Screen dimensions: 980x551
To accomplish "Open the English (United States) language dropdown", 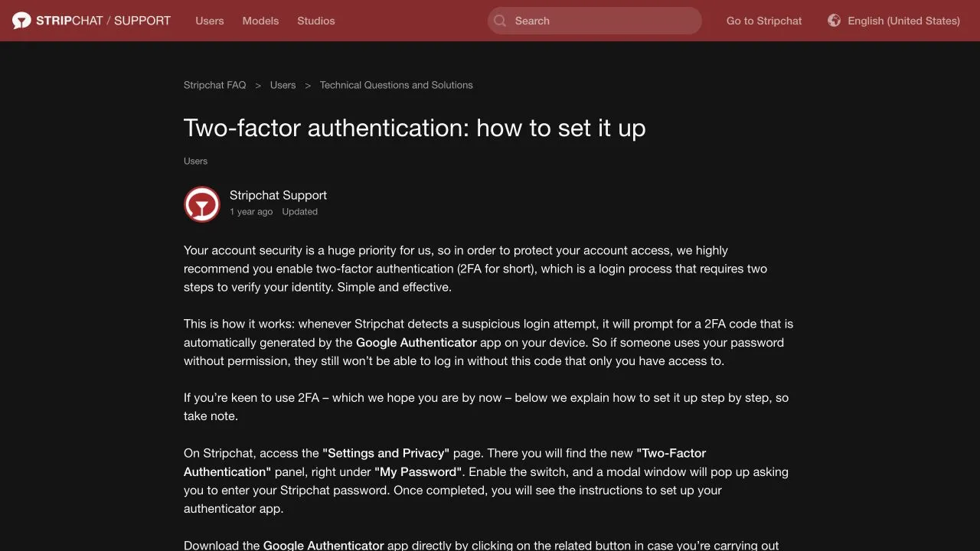I will pyautogui.click(x=894, y=21).
